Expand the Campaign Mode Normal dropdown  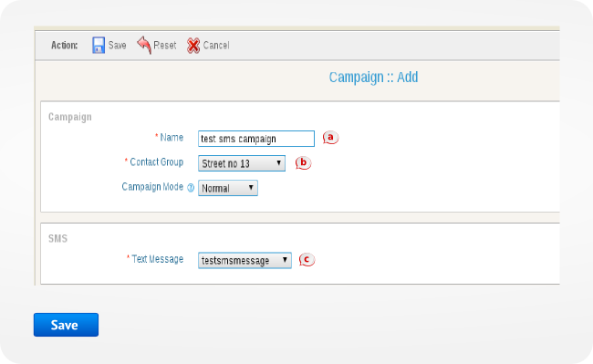228,188
